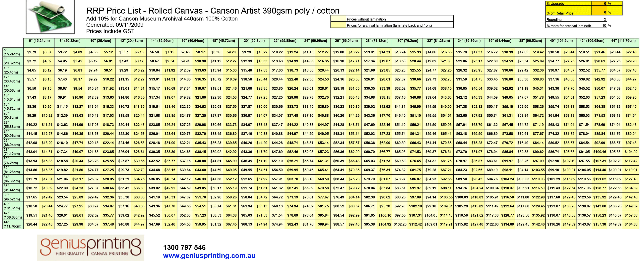Click the $41.22 laminated price for 22" by 22"

click(292, 125)
